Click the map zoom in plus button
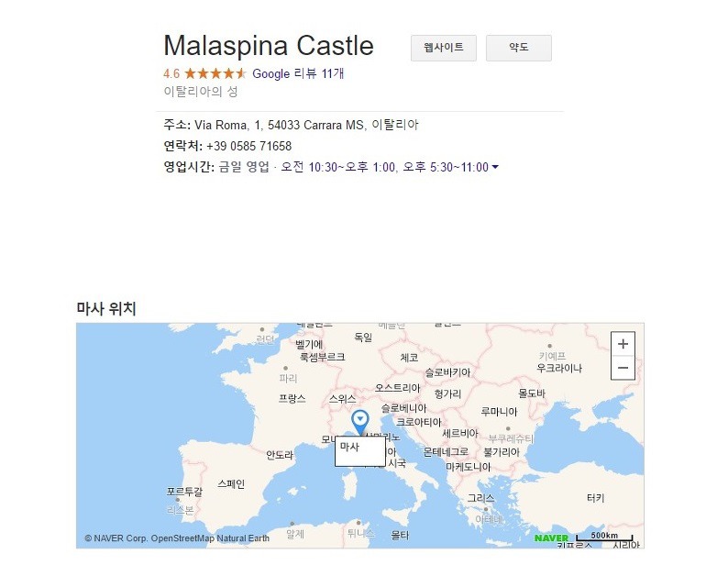Screen dimensions: 728x576 pos(623,344)
